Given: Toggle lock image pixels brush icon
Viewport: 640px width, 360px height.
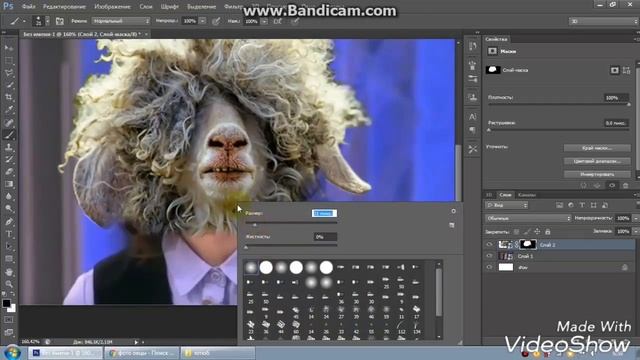Looking at the screenshot, I should [x=527, y=231].
